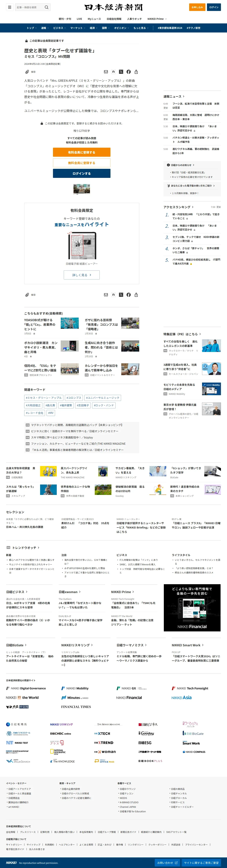Click the 詳しく見る button
This screenshot has height=868, width=227.
pos(82,275)
